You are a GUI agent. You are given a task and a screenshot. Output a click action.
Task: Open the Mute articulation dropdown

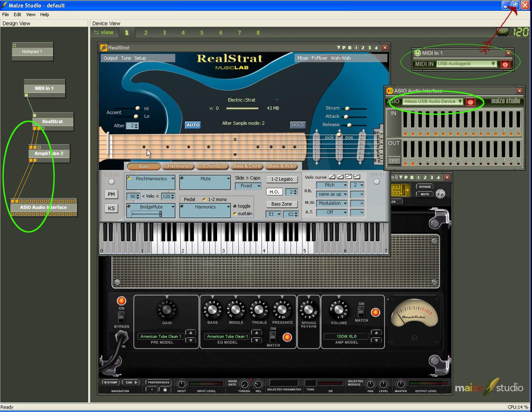pyautogui.click(x=205, y=182)
